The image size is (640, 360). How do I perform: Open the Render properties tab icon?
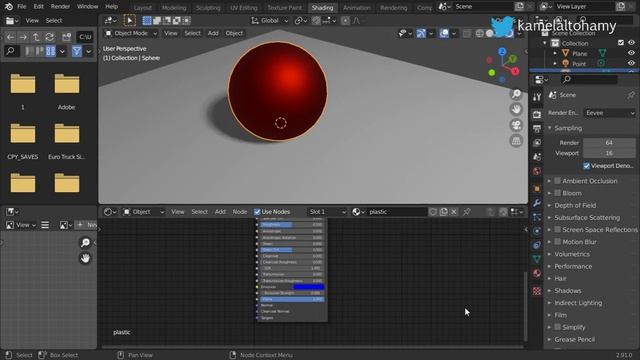537,115
